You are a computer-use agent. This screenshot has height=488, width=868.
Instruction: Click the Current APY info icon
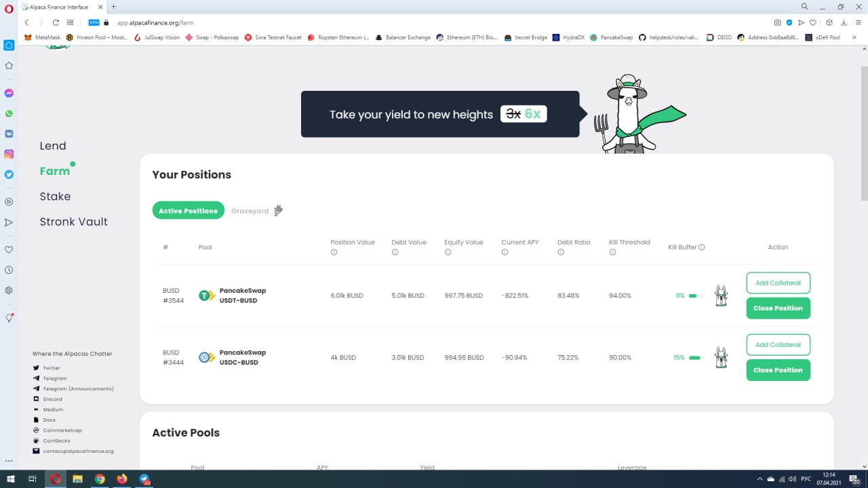pos(505,252)
